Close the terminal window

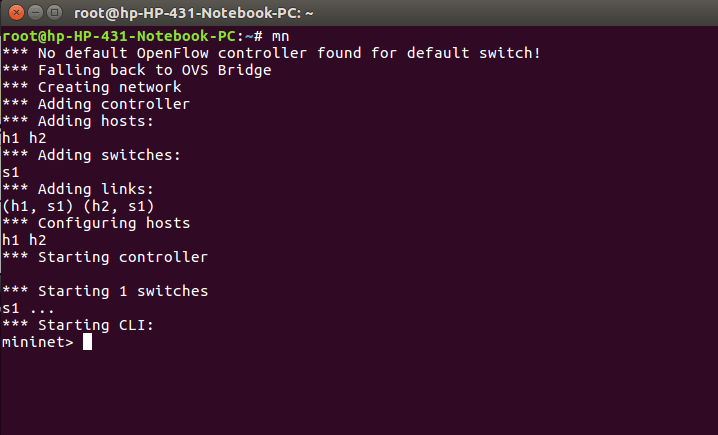[x=14, y=13]
